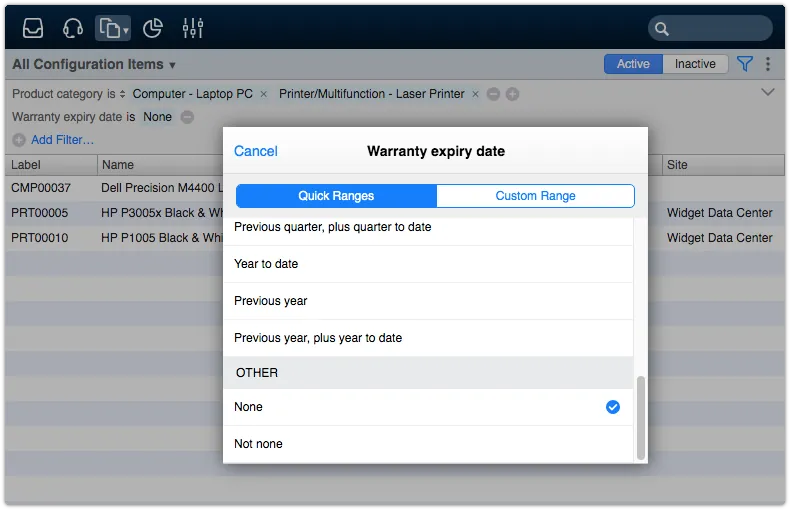Viewport: 790px width, 510px height.
Task: Click Widget Data Center in PRT00005 row
Action: point(719,213)
